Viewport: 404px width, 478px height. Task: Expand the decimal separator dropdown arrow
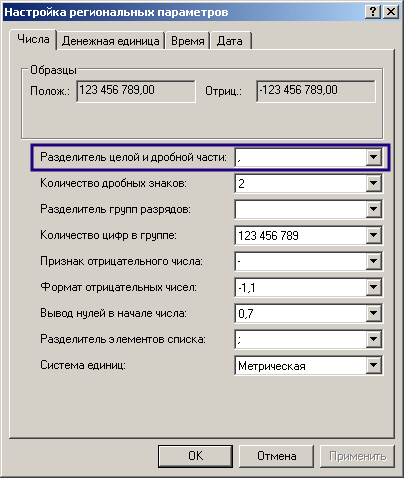point(373,157)
